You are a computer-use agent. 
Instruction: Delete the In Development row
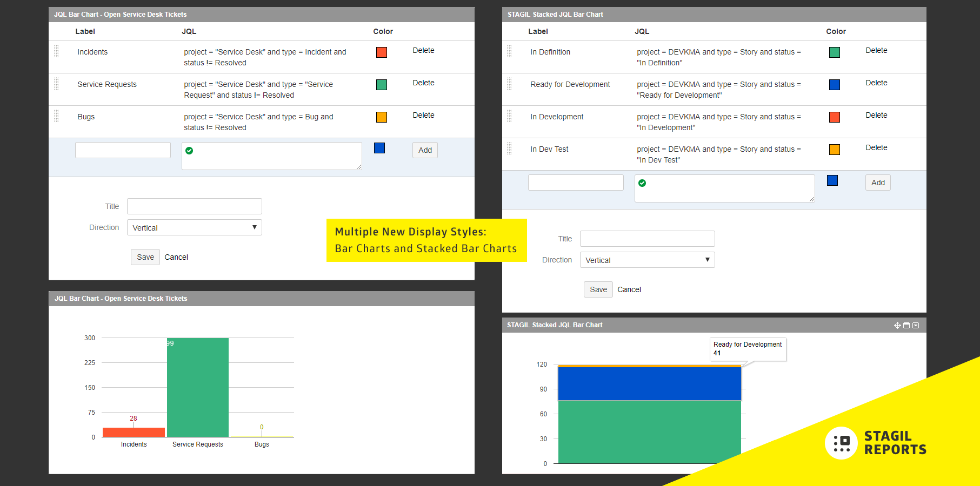click(x=876, y=115)
